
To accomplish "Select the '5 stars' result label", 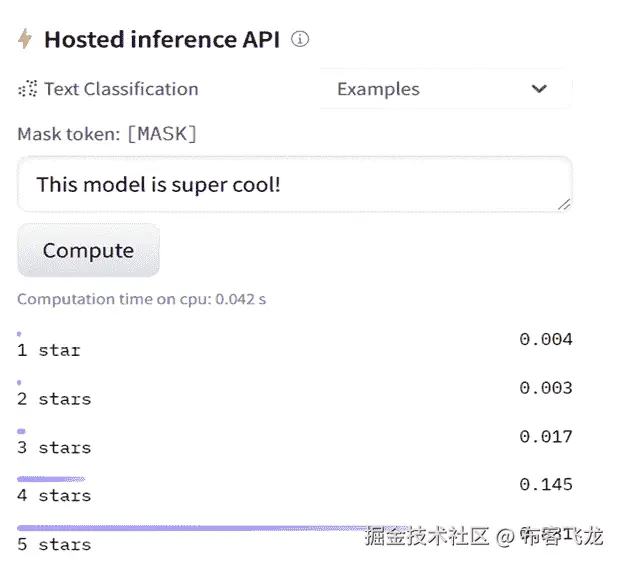I will [x=54, y=545].
